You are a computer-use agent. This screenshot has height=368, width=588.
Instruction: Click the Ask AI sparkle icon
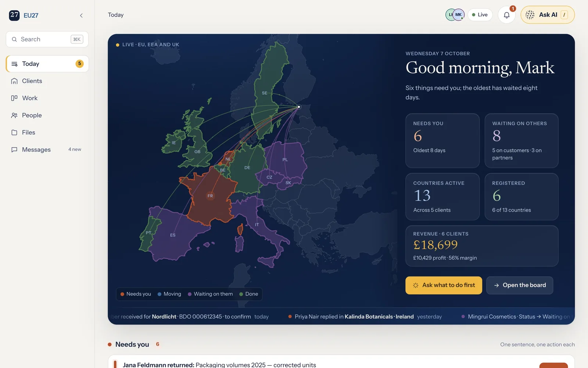tap(530, 15)
